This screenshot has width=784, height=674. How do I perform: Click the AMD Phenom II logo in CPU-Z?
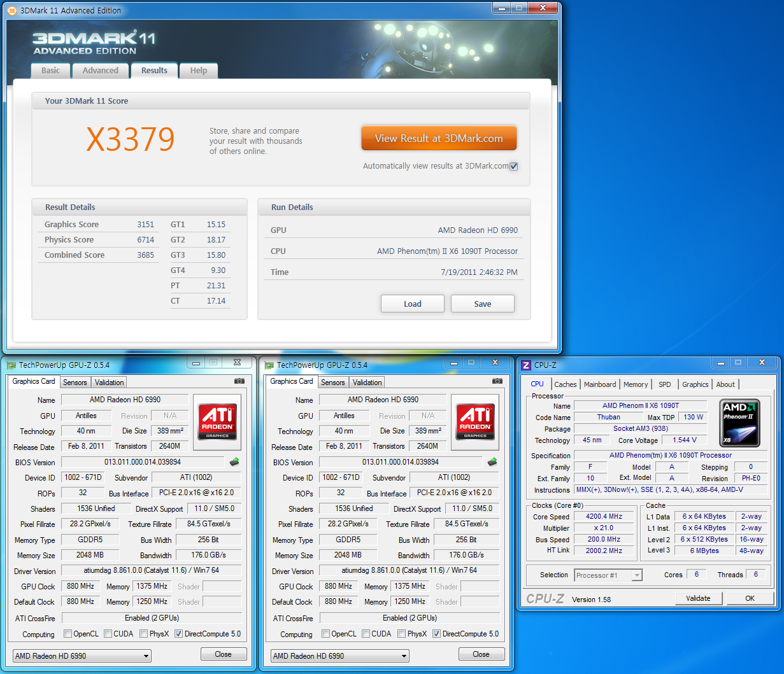tap(739, 422)
